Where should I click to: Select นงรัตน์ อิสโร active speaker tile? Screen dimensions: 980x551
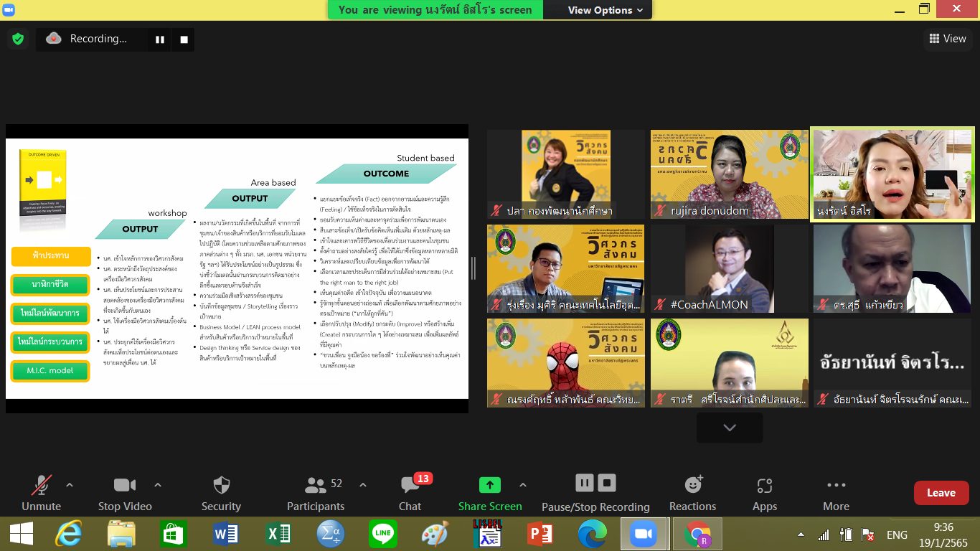892,174
